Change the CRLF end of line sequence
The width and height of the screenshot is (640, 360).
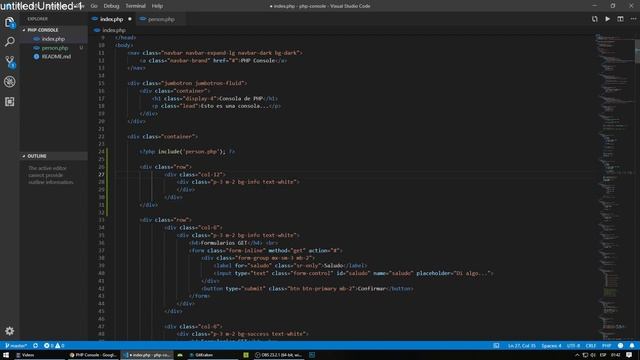tap(591, 346)
